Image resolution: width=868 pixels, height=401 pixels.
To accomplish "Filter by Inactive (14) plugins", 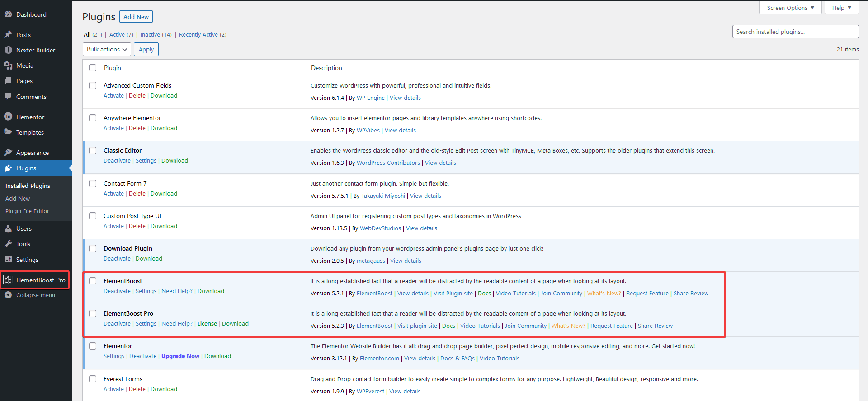I will (x=156, y=34).
